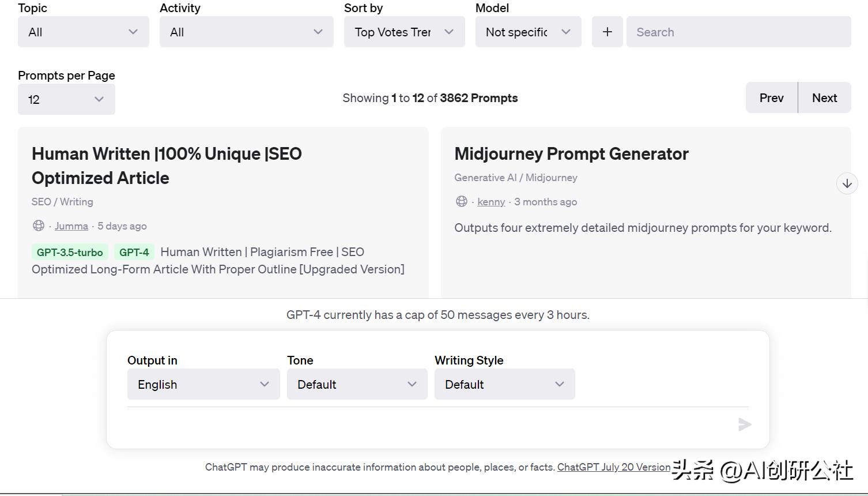The width and height of the screenshot is (868, 496).
Task: Go to the Next prompts page
Action: (x=824, y=98)
